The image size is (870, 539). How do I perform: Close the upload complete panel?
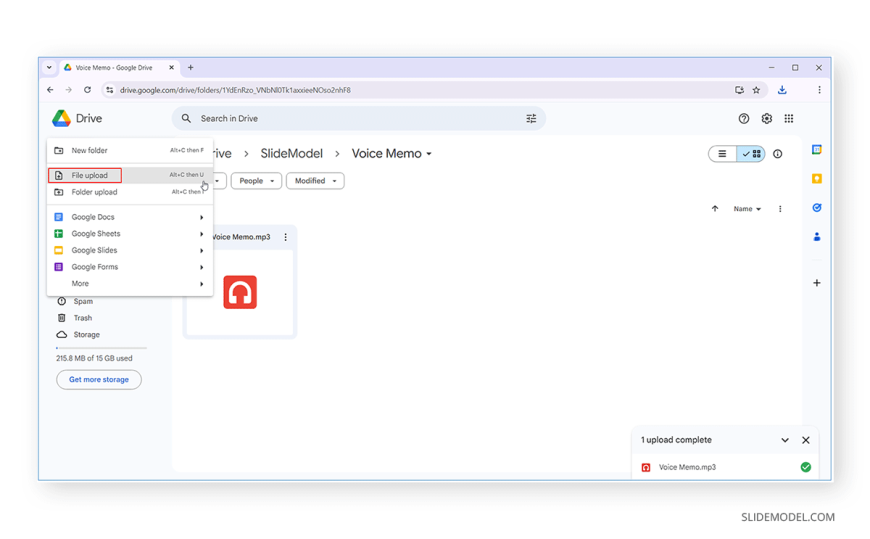point(806,440)
